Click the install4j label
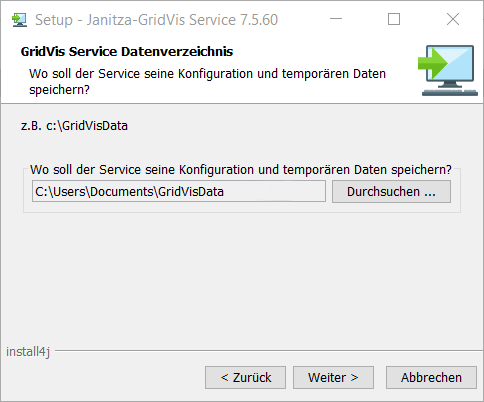This screenshot has height=402, width=484. [28, 352]
